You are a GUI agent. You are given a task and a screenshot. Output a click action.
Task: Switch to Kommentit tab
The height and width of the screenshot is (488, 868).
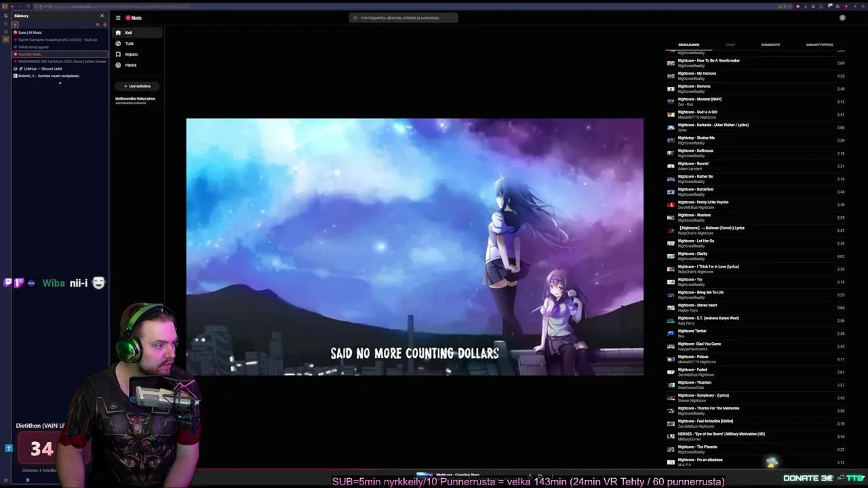click(x=770, y=45)
